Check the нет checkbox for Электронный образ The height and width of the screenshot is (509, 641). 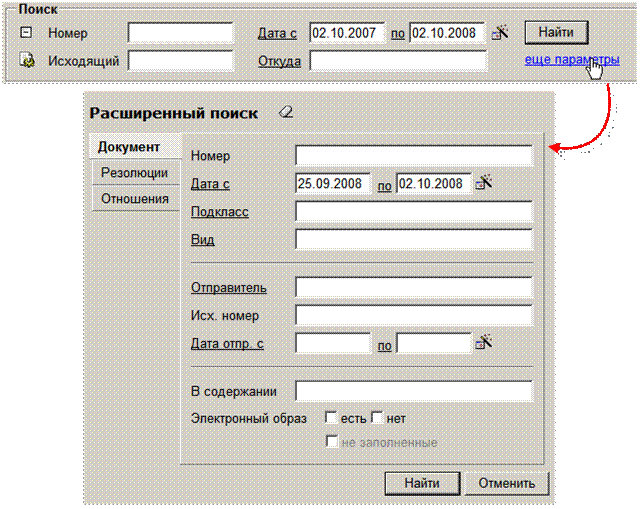point(377,418)
